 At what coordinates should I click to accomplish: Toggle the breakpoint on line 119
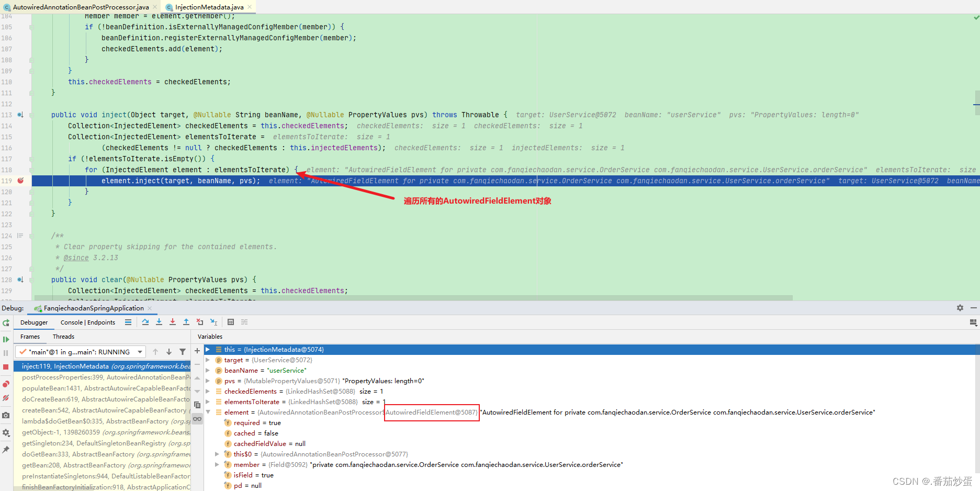tap(21, 181)
